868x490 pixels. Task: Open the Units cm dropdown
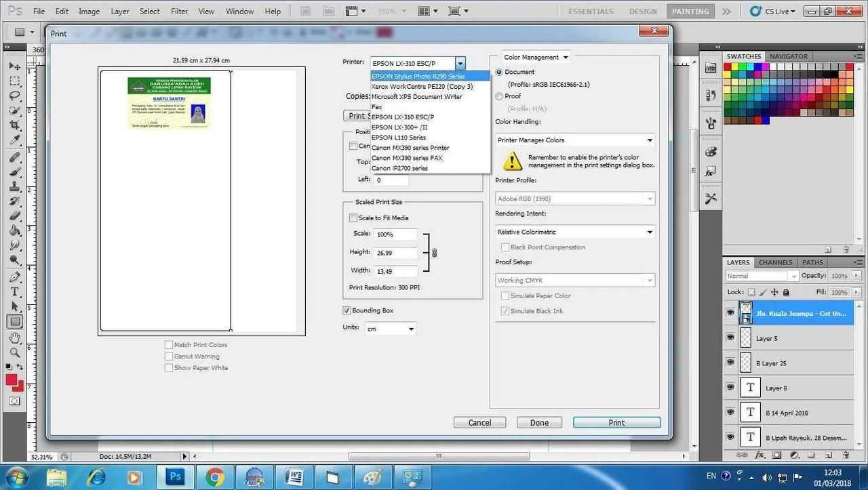pos(391,329)
